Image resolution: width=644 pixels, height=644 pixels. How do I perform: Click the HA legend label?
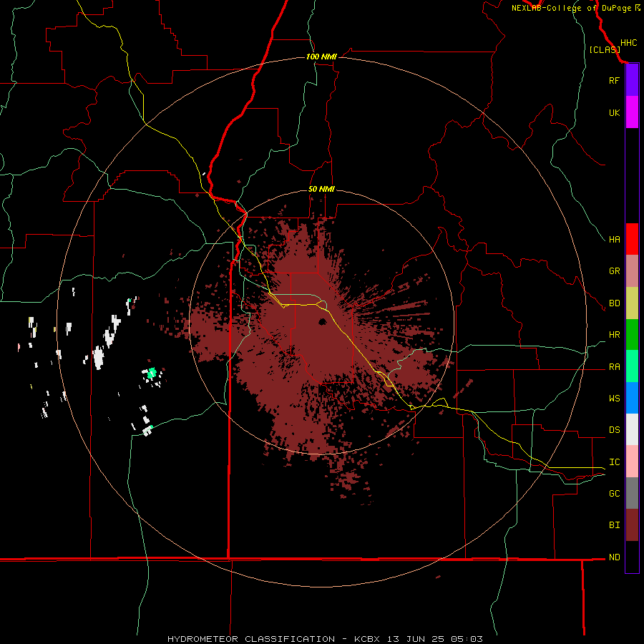click(x=614, y=239)
